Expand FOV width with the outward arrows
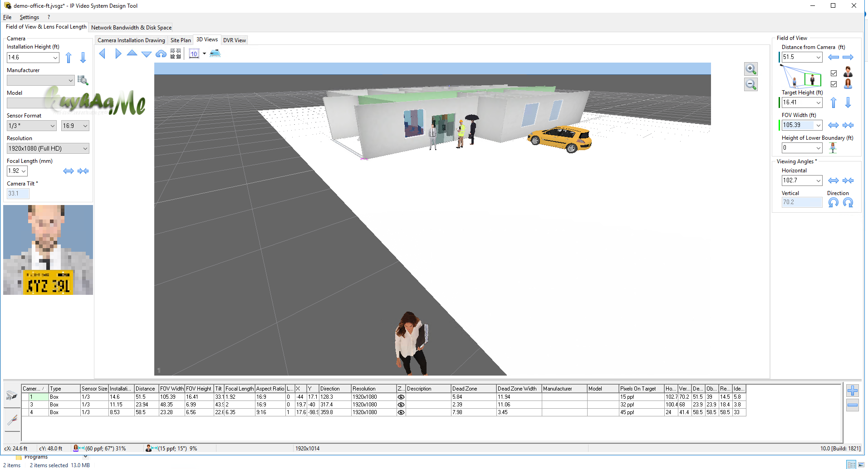The width and height of the screenshot is (868, 469). (x=834, y=125)
